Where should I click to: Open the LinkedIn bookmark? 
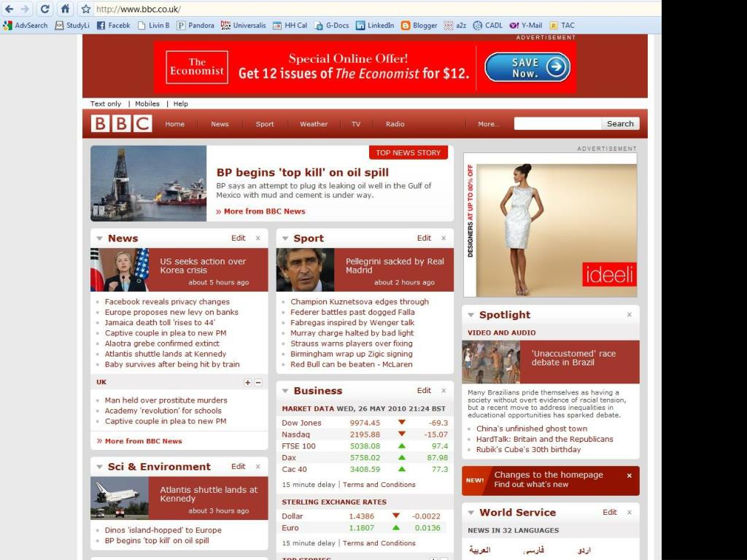click(x=375, y=26)
